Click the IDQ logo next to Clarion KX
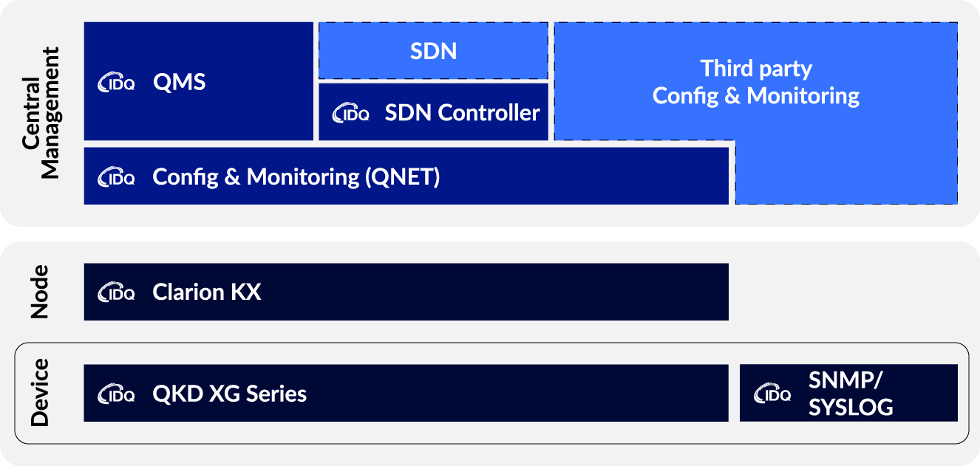The image size is (980, 466). tap(116, 293)
